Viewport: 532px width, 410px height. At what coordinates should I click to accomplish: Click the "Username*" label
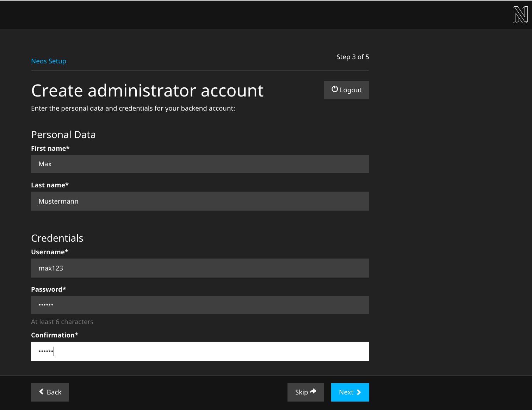click(49, 252)
